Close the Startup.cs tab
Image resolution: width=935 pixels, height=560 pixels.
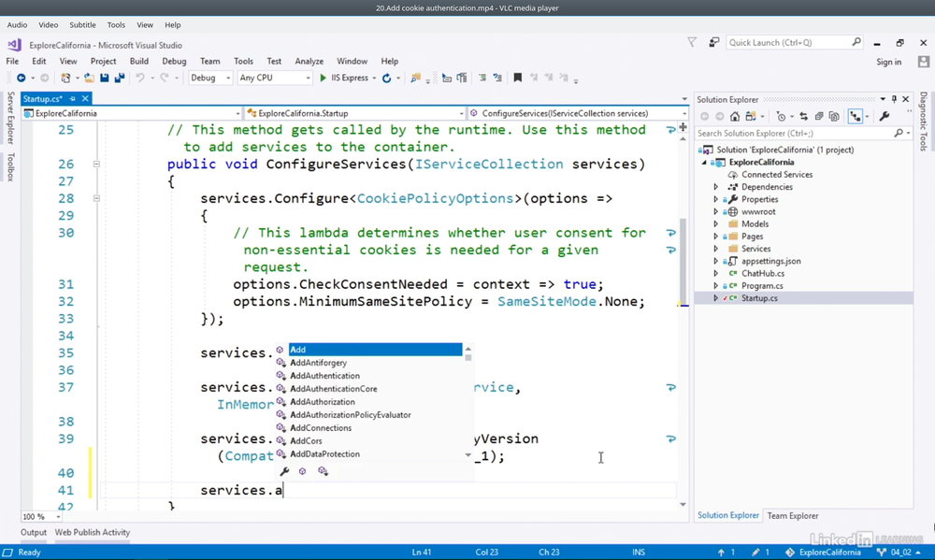tap(85, 98)
